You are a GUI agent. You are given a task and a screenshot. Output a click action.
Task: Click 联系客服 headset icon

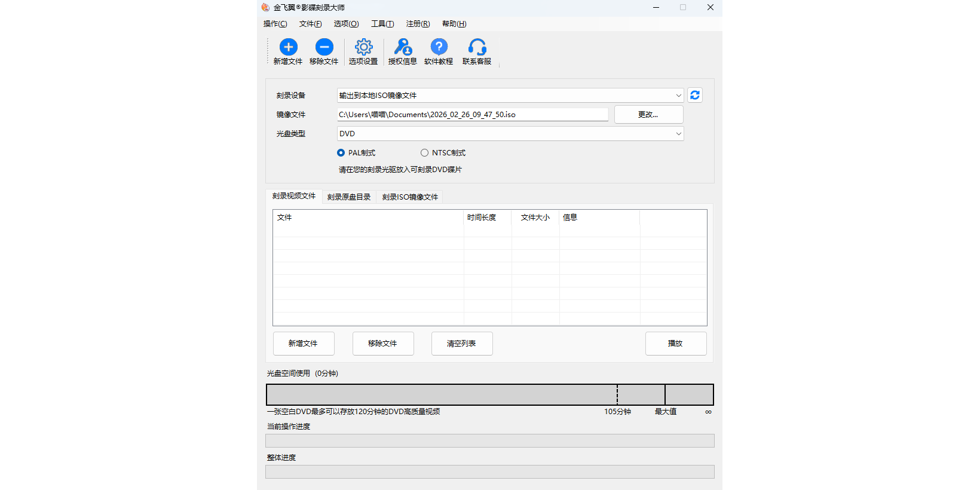477,47
